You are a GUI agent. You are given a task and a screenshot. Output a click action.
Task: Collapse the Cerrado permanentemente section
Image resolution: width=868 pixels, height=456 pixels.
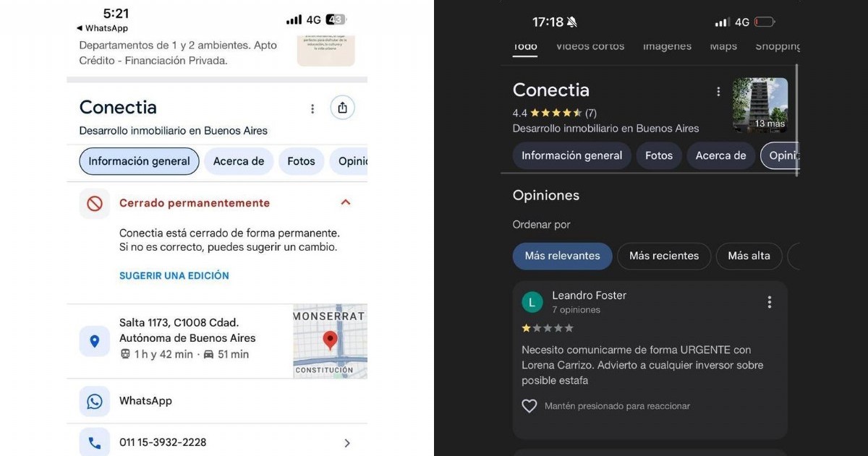[x=346, y=202]
